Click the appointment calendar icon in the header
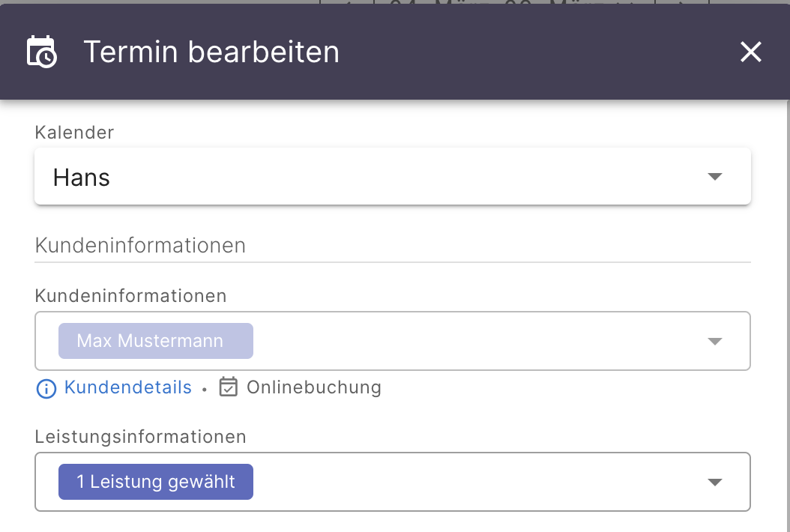Viewport: 790px width, 532px height. [41, 52]
